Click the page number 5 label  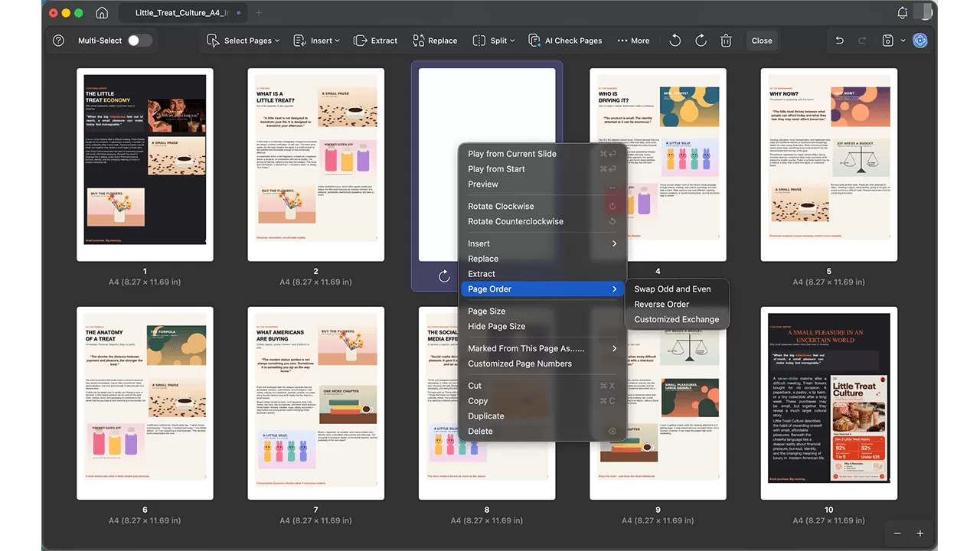pos(829,272)
